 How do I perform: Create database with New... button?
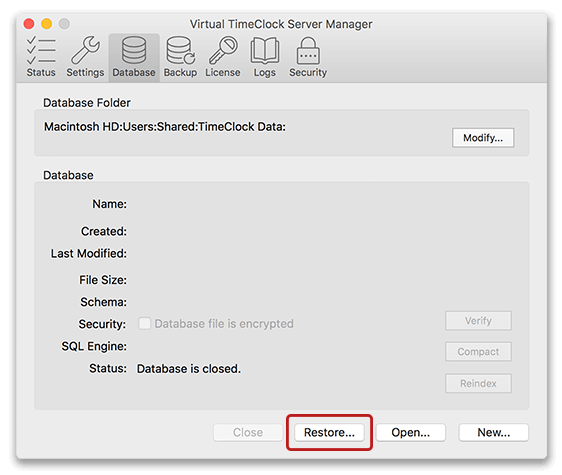494,432
